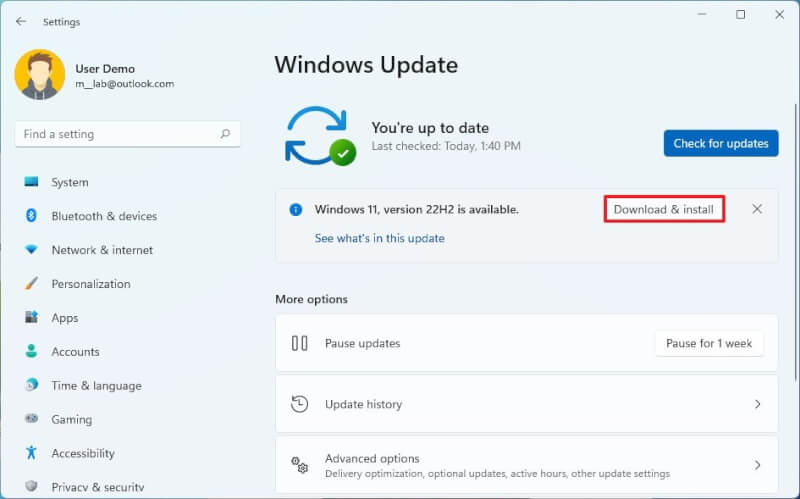Image resolution: width=800 pixels, height=499 pixels.
Task: Open Network & internet settings
Action: (x=102, y=250)
